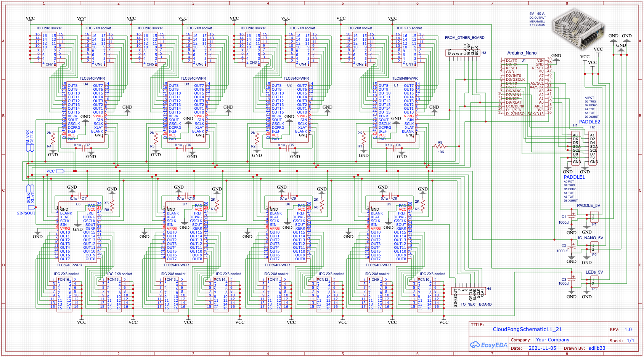Viewport: 644px width, 357px height.
Task: Click the CN12 socket designator
Action: click(x=324, y=280)
